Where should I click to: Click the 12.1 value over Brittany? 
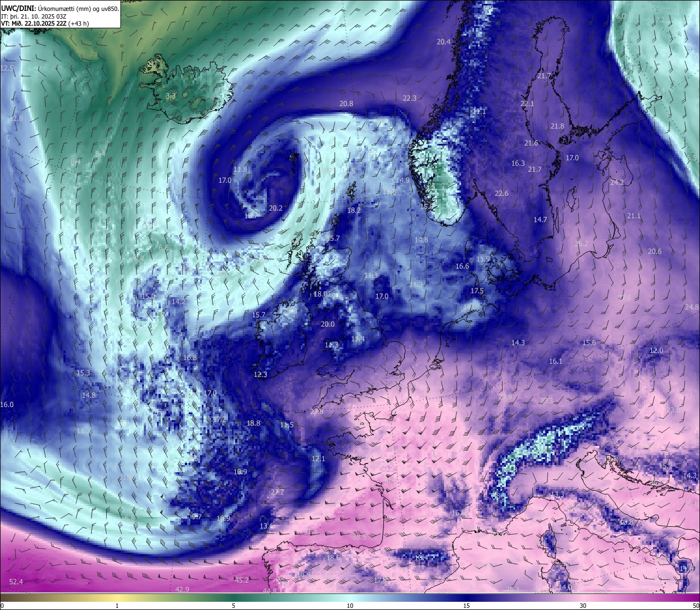point(318,459)
